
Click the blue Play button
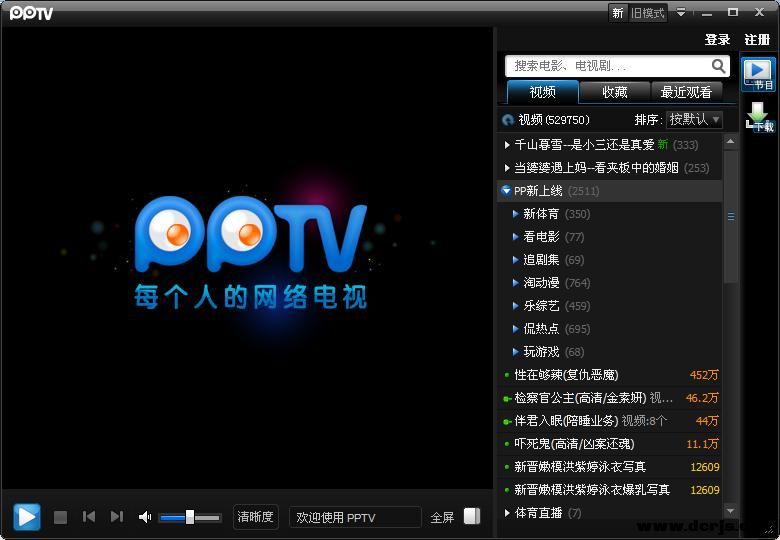click(x=27, y=516)
